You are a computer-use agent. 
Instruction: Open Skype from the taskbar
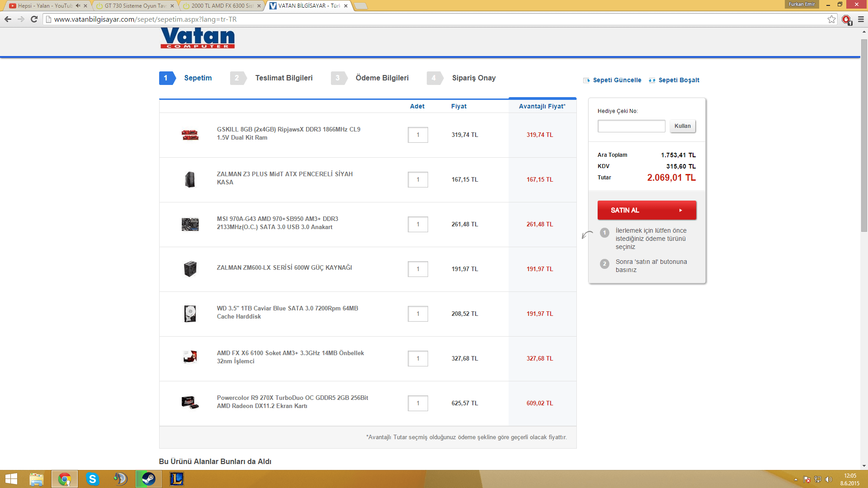pos(92,479)
